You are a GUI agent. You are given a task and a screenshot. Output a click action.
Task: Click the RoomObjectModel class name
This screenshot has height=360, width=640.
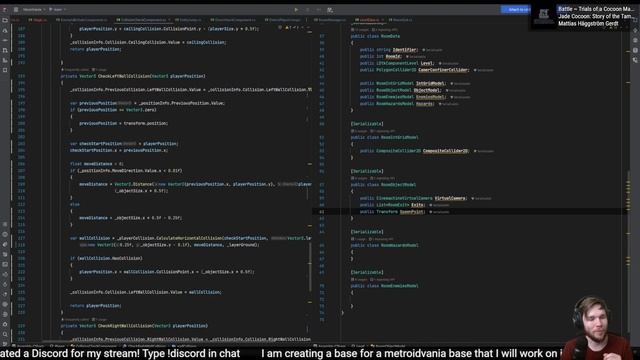tap(398, 184)
